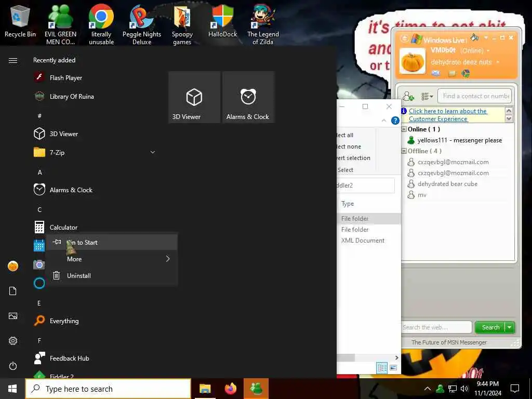Click Messenger green tray icon
Screen dimensions: 532x399
click(440, 389)
